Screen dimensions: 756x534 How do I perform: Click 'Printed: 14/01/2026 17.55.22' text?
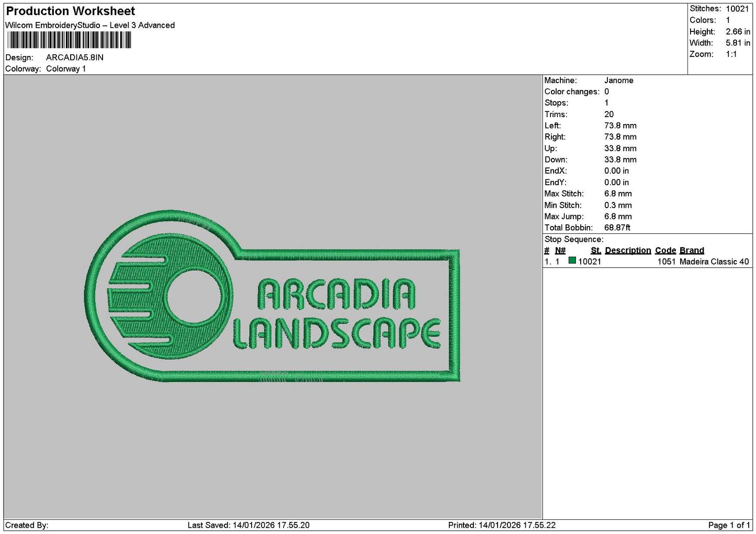click(x=502, y=525)
